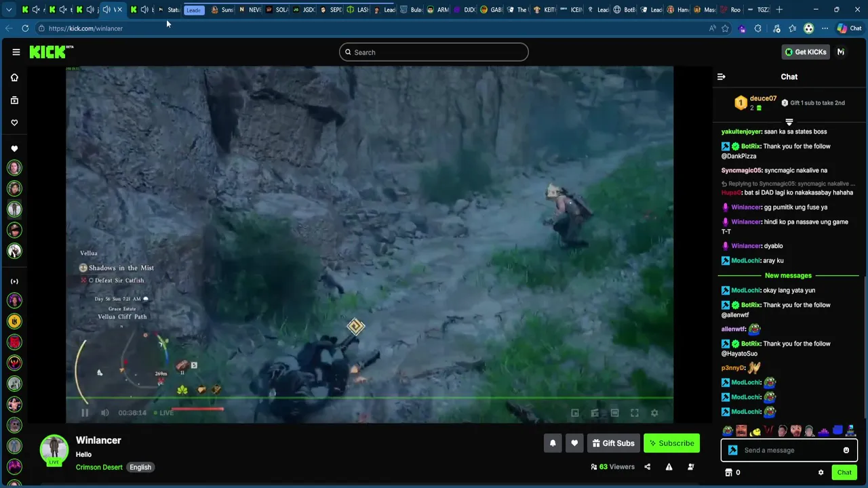Viewport: 868px width, 488px height.
Task: Reload the page in browser
Action: [x=25, y=28]
